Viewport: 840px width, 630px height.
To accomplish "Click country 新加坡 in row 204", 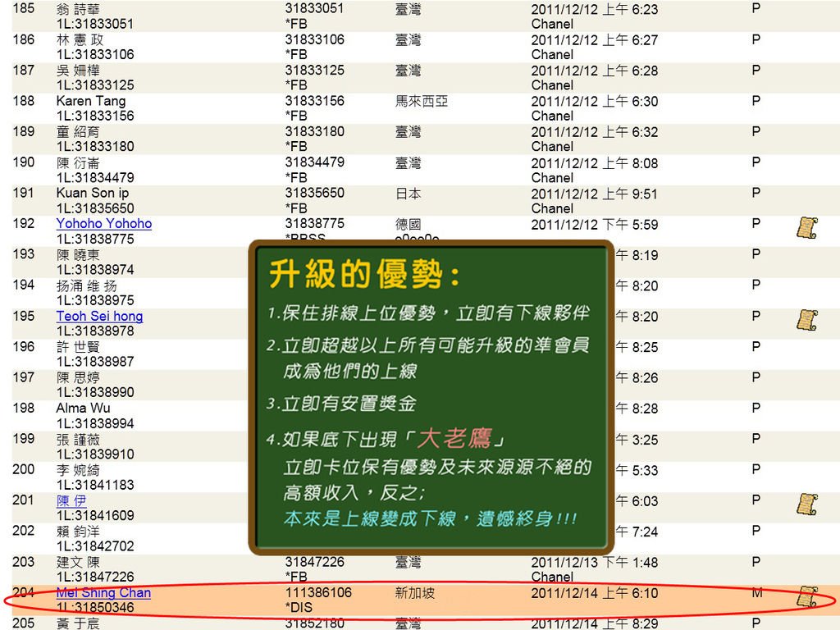I will pyautogui.click(x=414, y=593).
